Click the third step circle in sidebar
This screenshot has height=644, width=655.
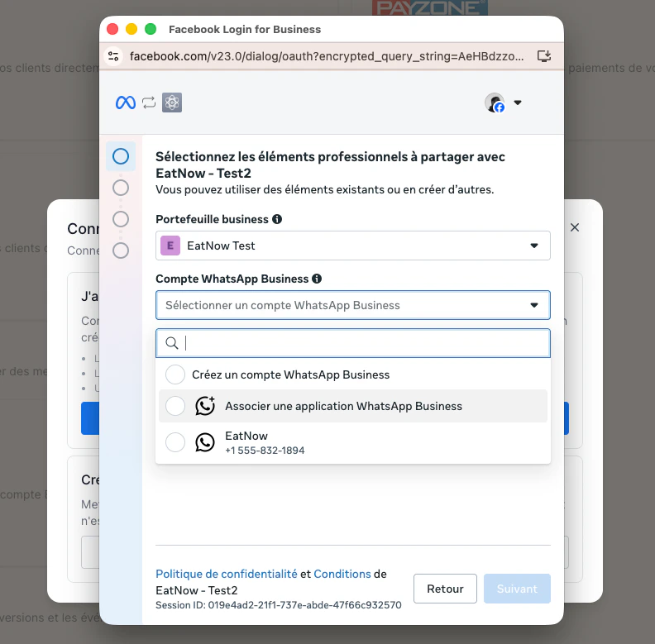tap(121, 219)
